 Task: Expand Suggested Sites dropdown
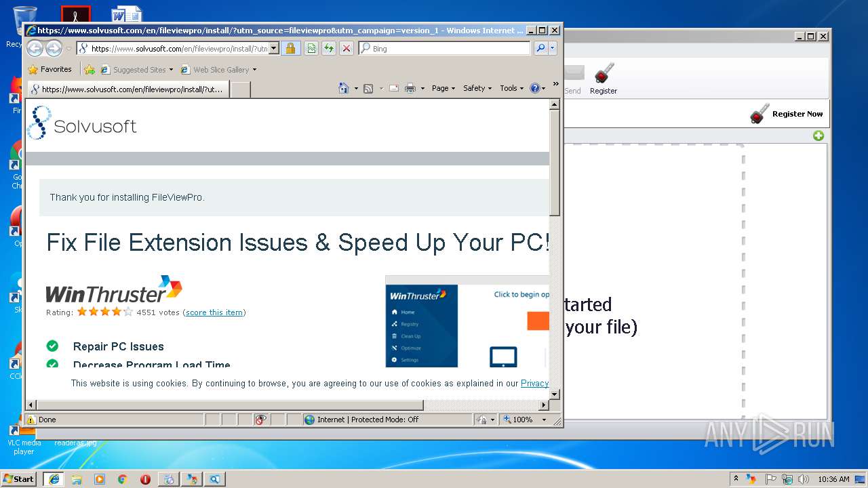click(x=171, y=69)
